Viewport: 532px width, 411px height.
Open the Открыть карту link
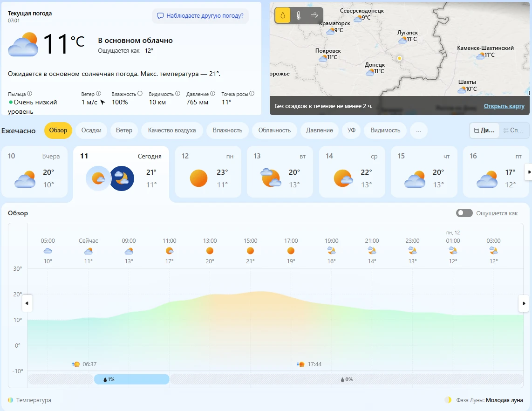504,106
